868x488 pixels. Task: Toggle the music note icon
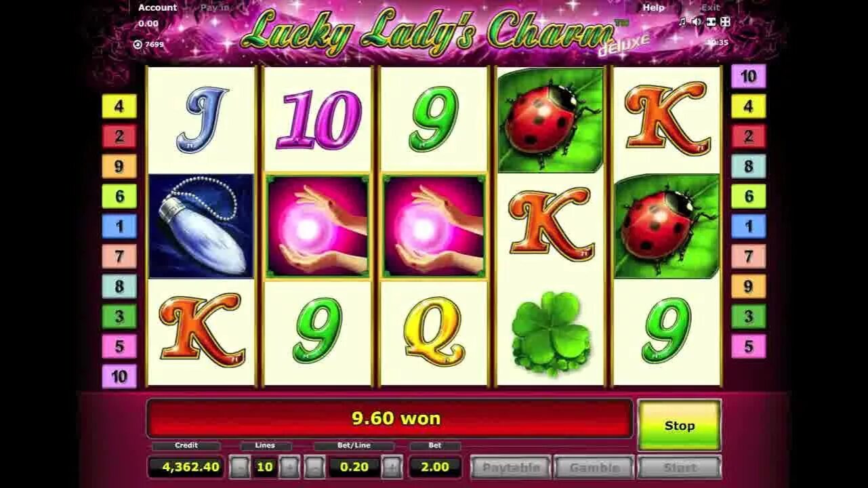pyautogui.click(x=683, y=22)
